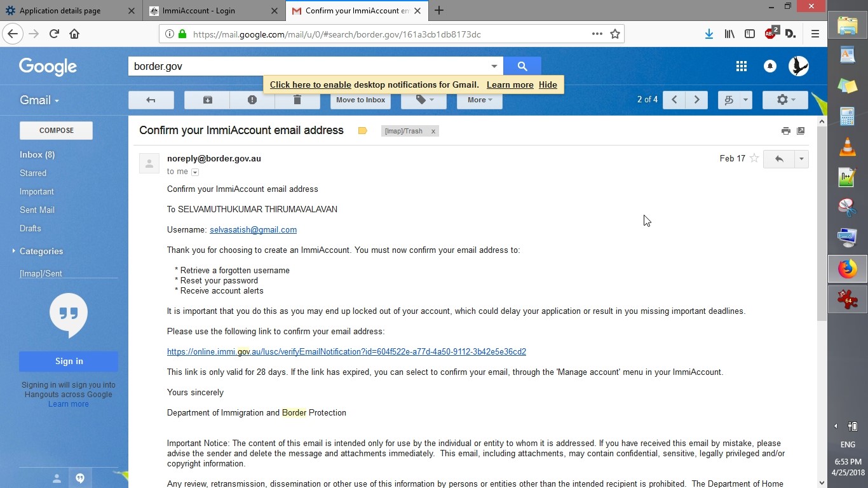868x488 pixels.
Task: Open Firefox page actions ellipsis
Action: pos(597,34)
